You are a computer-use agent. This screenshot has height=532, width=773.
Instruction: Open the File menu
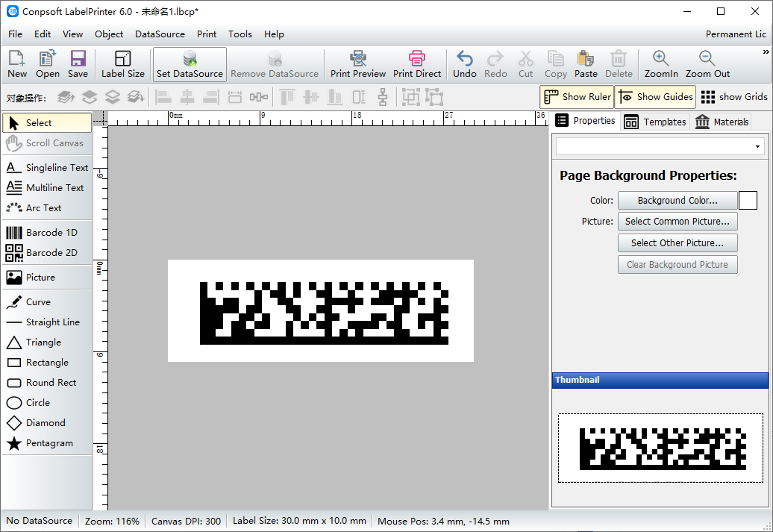click(x=15, y=34)
